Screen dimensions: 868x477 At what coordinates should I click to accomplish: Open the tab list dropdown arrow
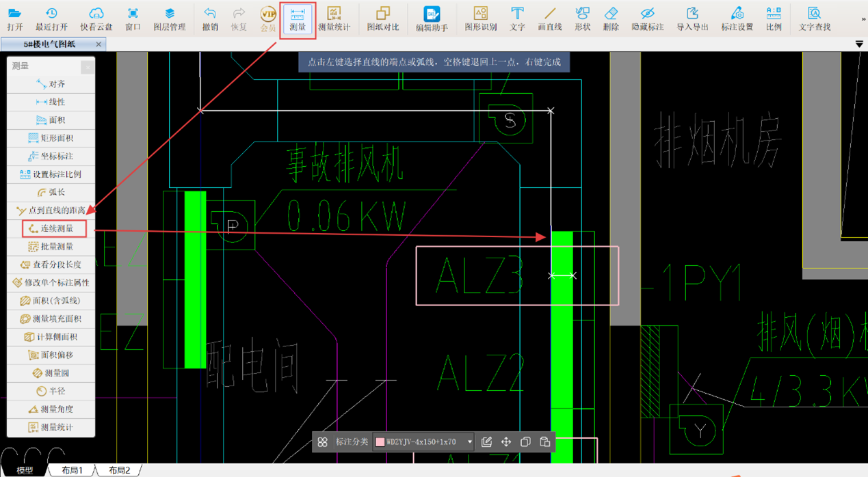point(859,44)
